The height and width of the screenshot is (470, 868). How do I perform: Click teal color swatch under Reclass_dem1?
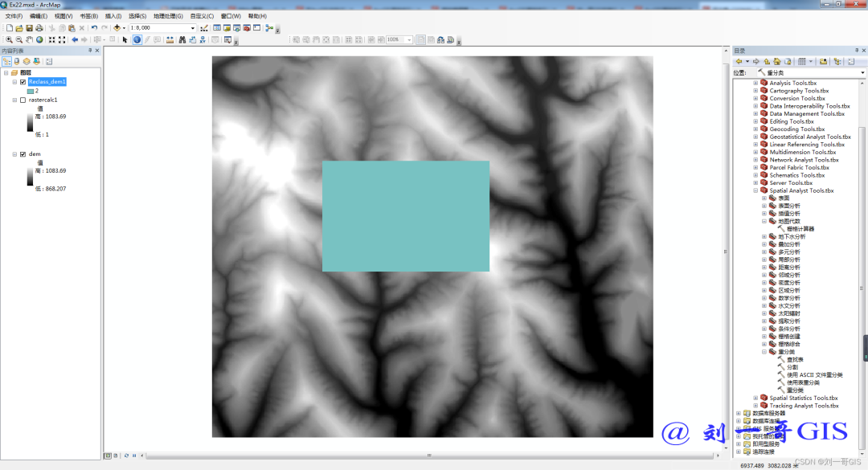pos(31,91)
